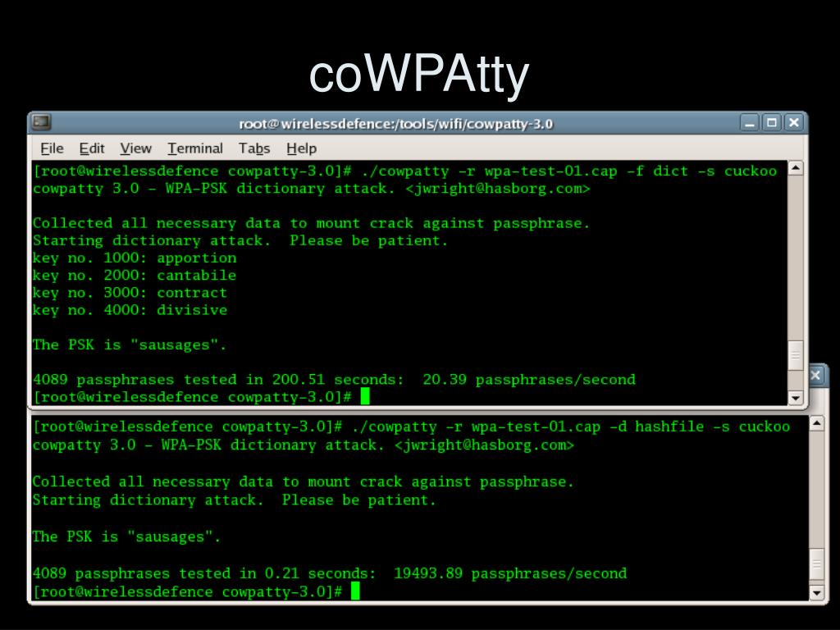The height and width of the screenshot is (630, 840).
Task: Click the bottom terminal's PSK is "sausages" line
Action: [x=126, y=536]
